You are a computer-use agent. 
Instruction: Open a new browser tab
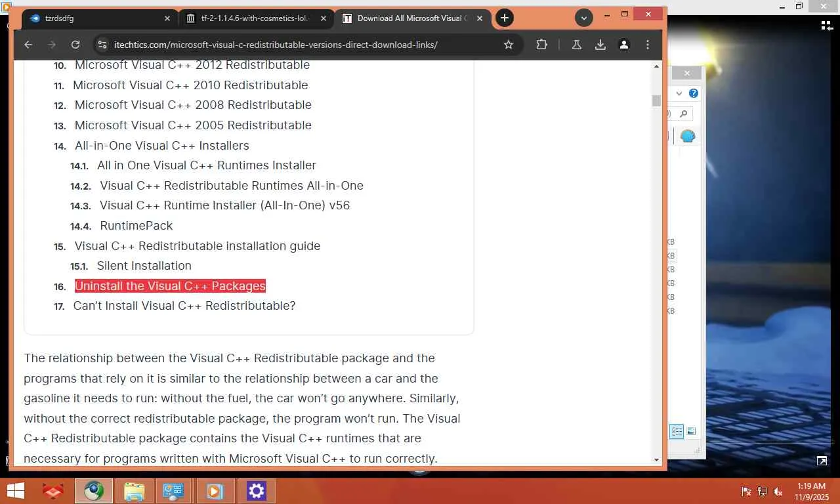(x=504, y=18)
